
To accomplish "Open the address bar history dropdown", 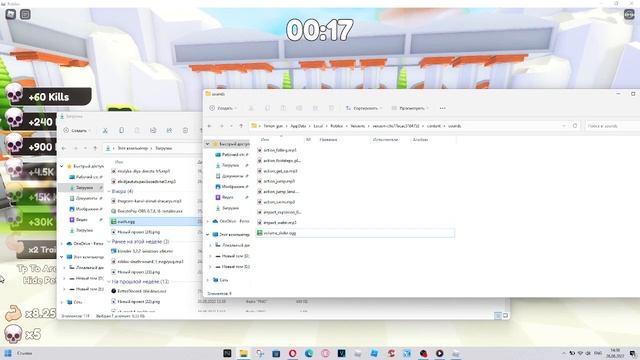I will coord(564,126).
